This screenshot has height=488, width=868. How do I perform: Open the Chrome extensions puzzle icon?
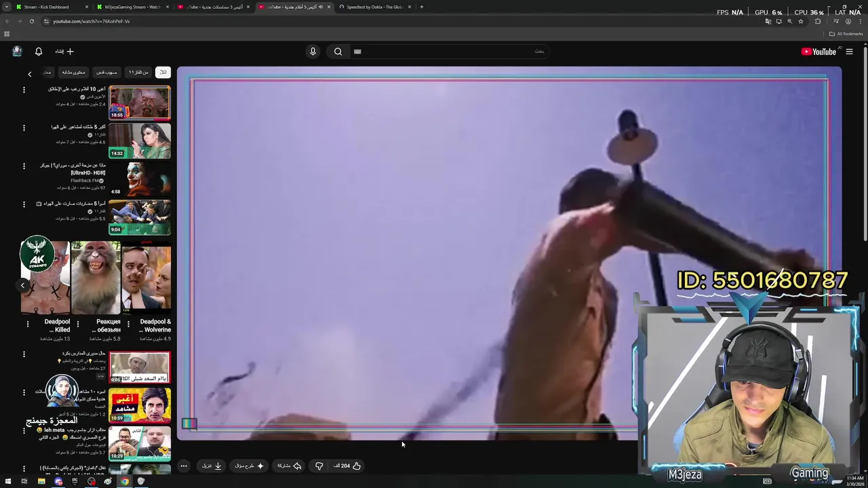tap(818, 21)
